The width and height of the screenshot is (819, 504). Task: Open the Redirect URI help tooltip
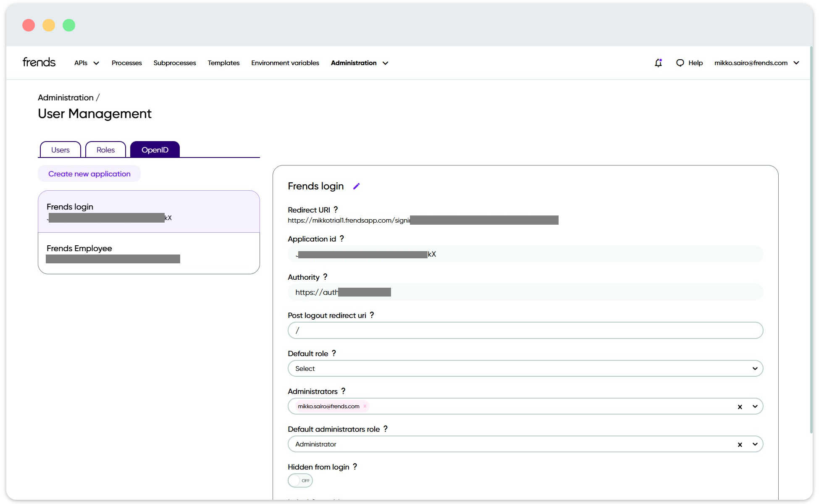(336, 209)
